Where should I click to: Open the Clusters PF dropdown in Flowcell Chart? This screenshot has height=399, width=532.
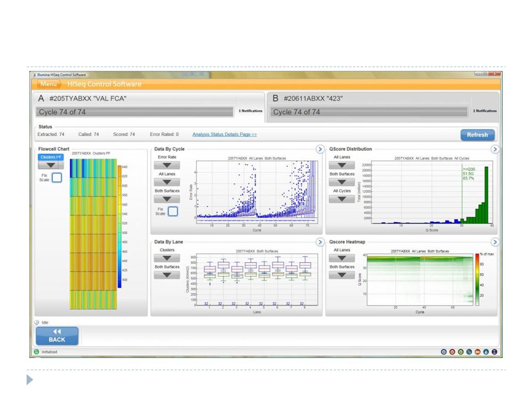pyautogui.click(x=51, y=165)
